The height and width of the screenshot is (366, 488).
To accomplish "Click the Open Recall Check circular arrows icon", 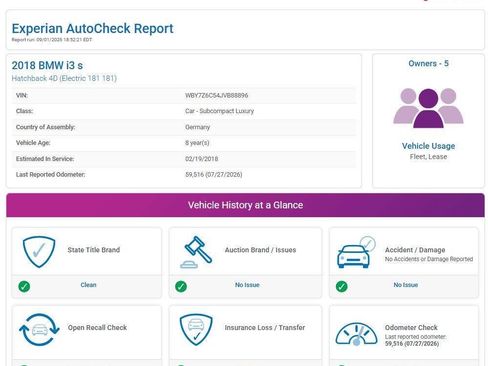I will 39,329.
